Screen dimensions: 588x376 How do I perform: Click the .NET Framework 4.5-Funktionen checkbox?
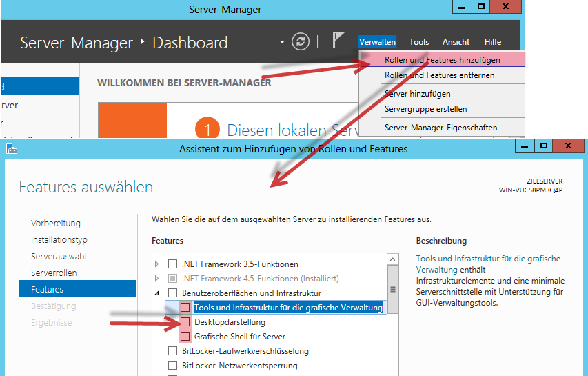172,279
